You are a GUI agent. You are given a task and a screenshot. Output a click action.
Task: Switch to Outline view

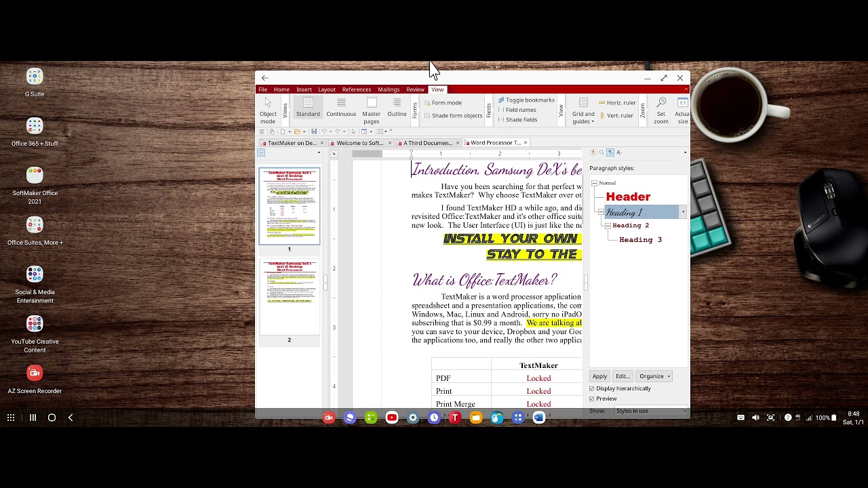397,108
